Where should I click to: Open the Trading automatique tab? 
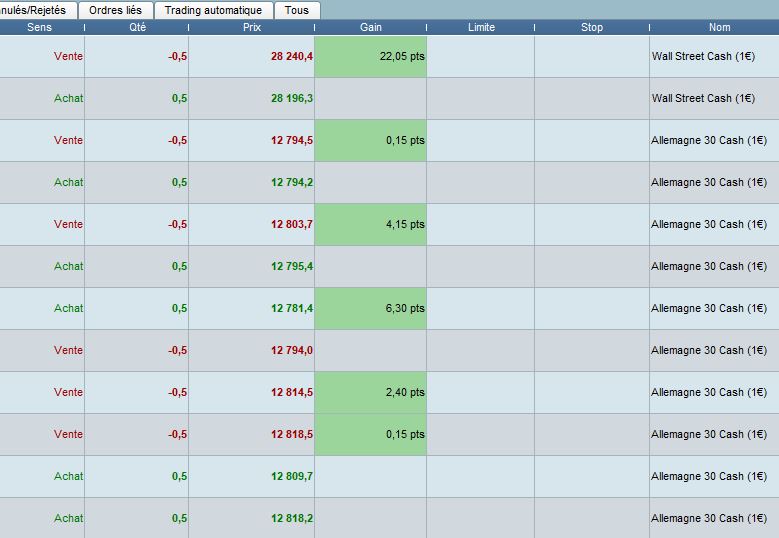tap(214, 10)
